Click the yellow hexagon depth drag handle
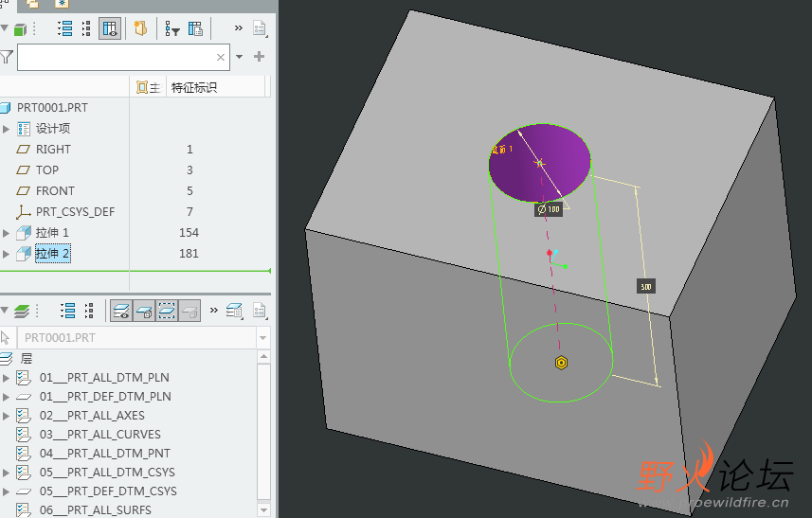This screenshot has width=812, height=518. pyautogui.click(x=561, y=363)
